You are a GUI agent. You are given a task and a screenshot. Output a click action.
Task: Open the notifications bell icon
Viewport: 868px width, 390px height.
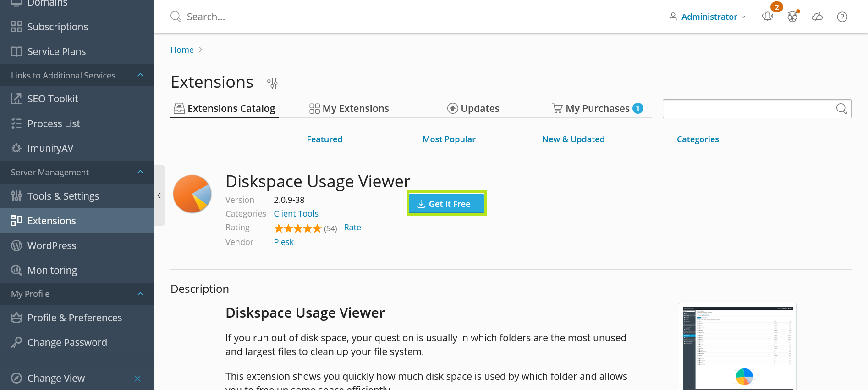click(767, 17)
